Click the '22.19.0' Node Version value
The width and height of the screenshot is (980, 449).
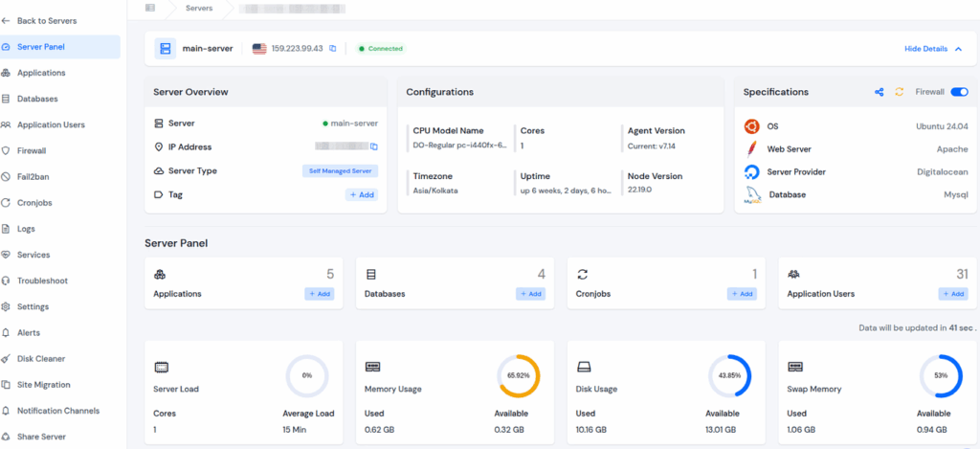tap(639, 191)
